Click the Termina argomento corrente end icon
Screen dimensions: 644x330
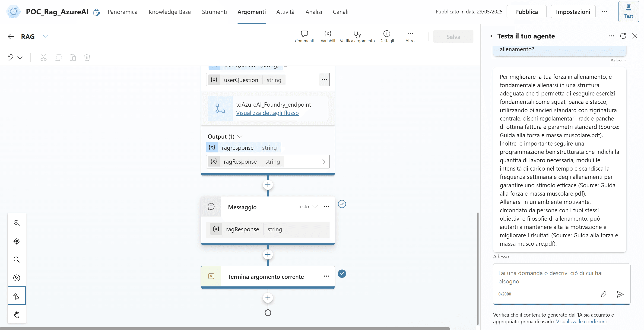tap(211, 276)
